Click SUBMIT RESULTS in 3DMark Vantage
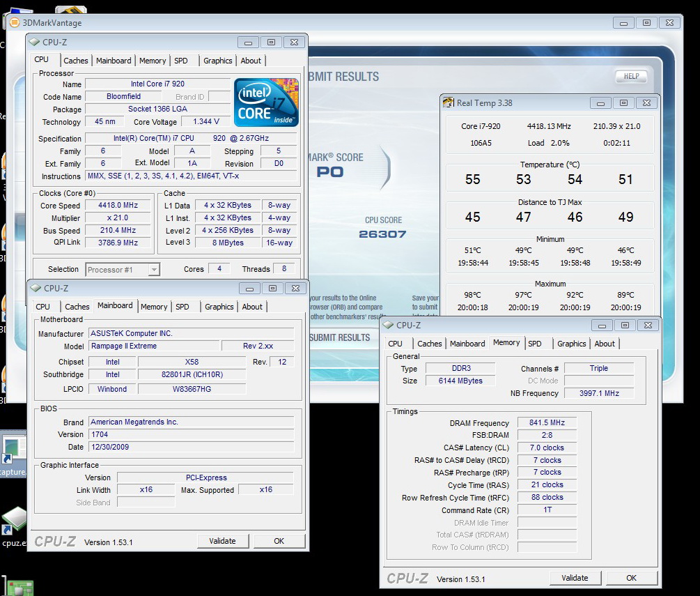700x596 pixels. click(x=340, y=338)
